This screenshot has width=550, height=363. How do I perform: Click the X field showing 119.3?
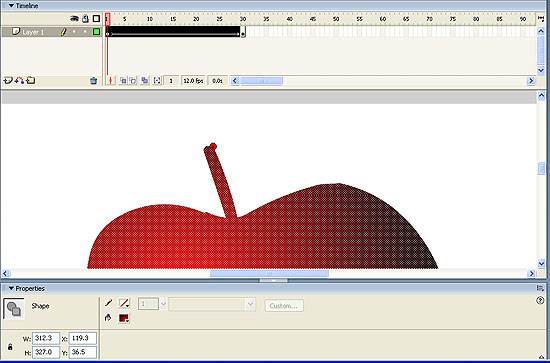click(83, 338)
